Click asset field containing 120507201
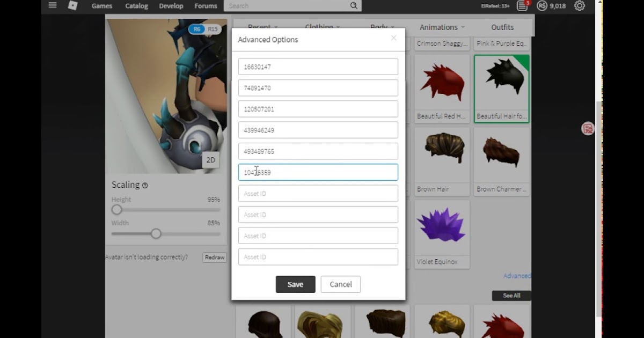The height and width of the screenshot is (338, 644). click(x=318, y=109)
